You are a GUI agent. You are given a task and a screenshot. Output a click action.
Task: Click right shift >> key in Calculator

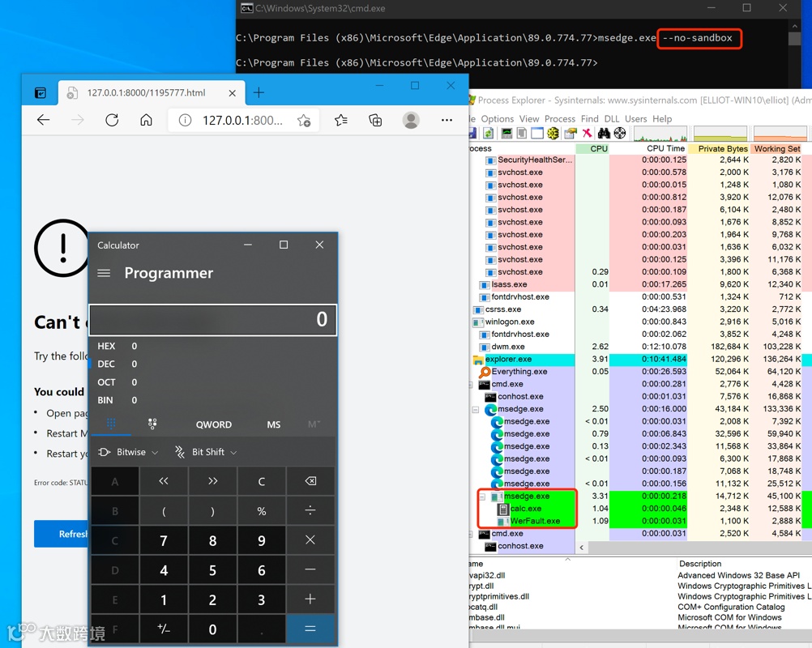click(213, 481)
